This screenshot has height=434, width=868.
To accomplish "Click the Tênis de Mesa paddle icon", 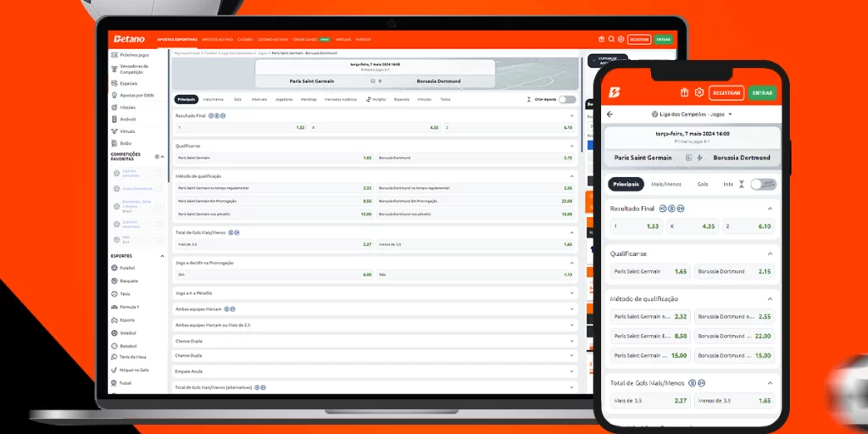I will point(114,357).
